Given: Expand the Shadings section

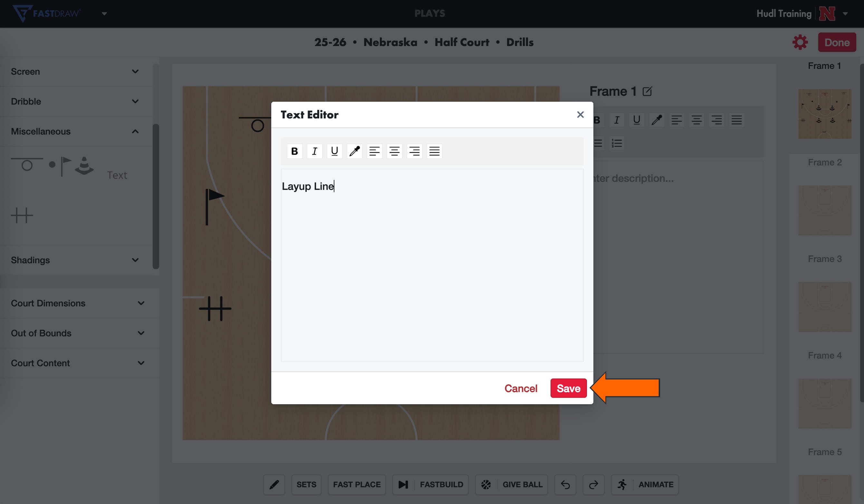Looking at the screenshot, I should click(76, 260).
